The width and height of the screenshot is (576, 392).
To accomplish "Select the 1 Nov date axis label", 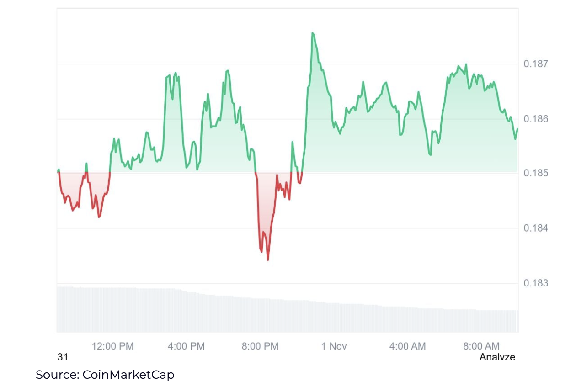I will click(x=334, y=346).
